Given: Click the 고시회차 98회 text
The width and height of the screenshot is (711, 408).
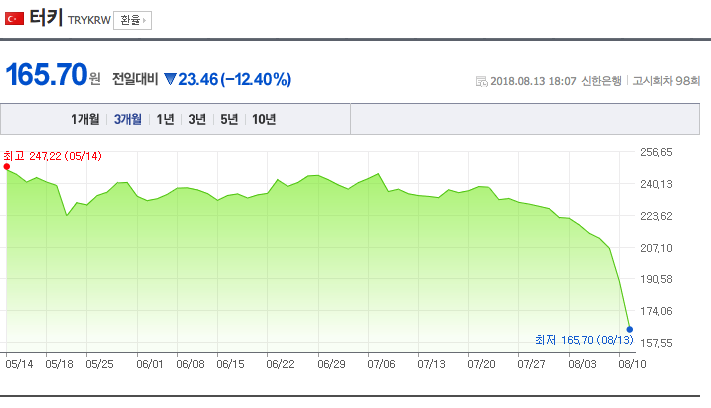Looking at the screenshot, I should (666, 81).
